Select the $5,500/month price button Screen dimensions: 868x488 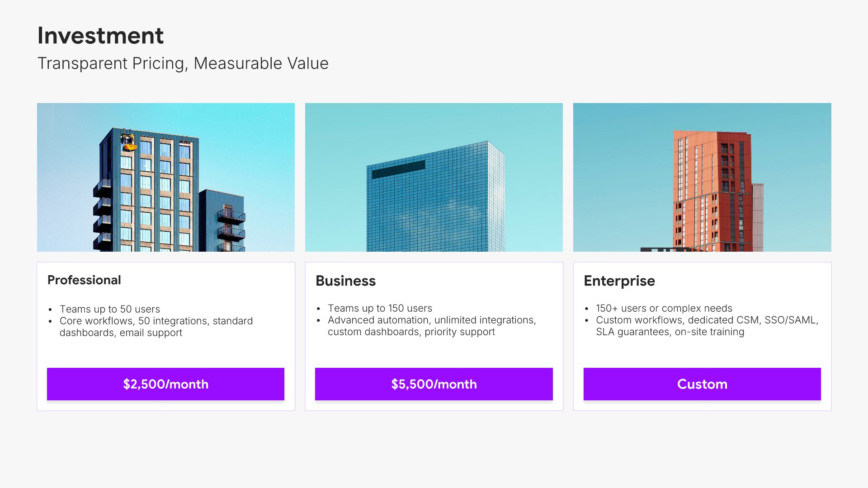click(x=434, y=384)
